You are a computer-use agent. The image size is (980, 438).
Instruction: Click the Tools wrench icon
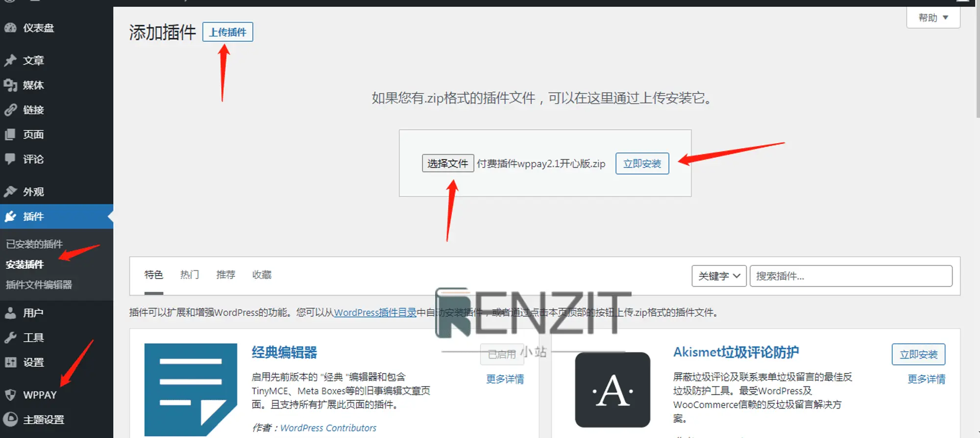(x=10, y=337)
